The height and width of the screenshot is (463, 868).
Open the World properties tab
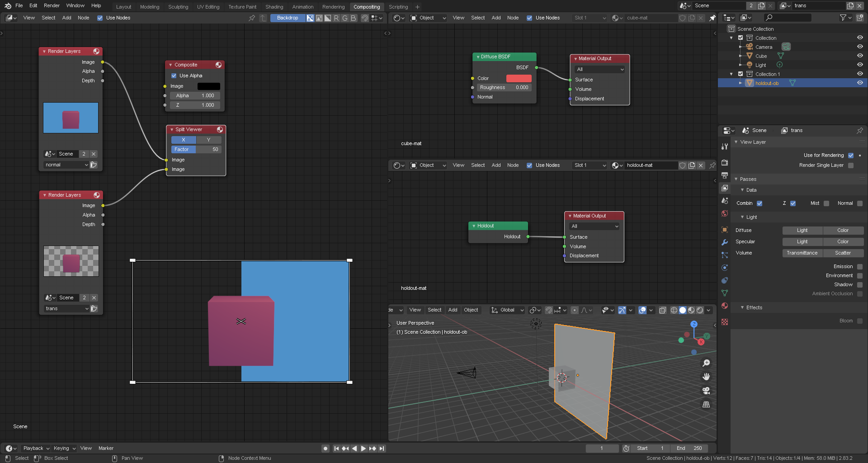pyautogui.click(x=725, y=213)
